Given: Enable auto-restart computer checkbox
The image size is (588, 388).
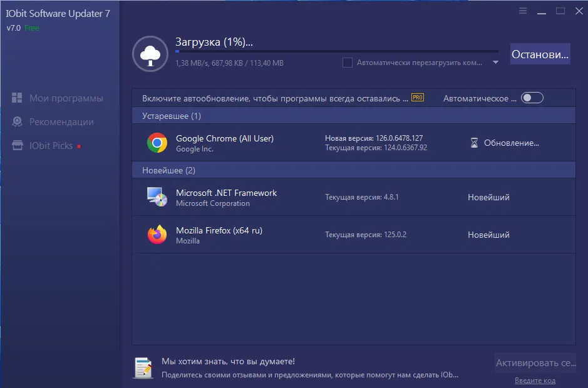Looking at the screenshot, I should click(348, 63).
